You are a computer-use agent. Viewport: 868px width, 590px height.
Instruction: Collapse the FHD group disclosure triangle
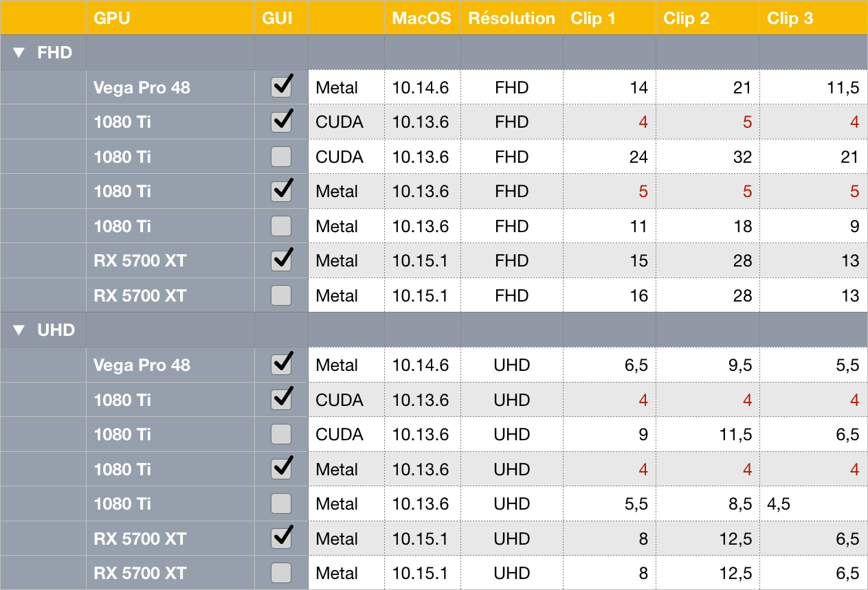tap(19, 53)
